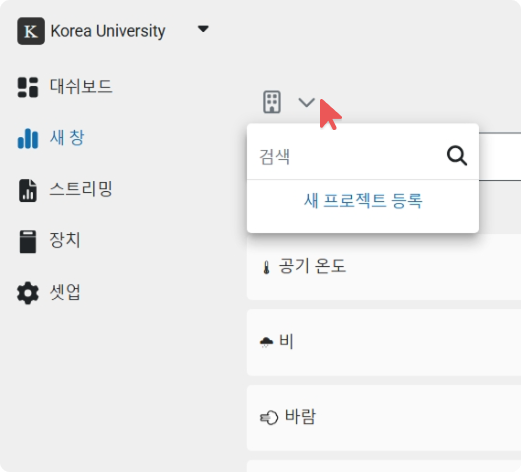This screenshot has height=472, width=521.
Task: Open the 셋업 sidebar item
Action: (65, 292)
